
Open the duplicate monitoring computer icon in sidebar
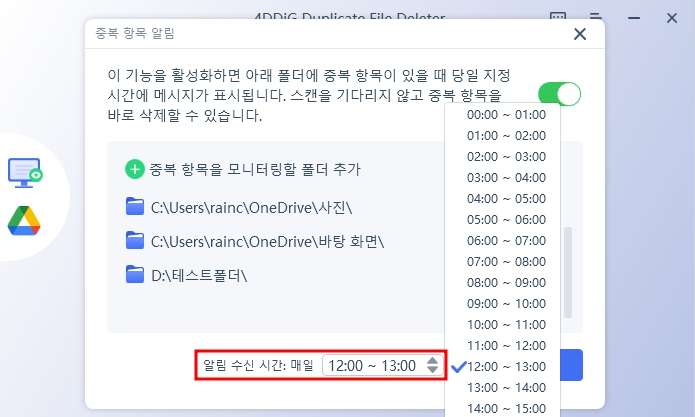(x=25, y=173)
